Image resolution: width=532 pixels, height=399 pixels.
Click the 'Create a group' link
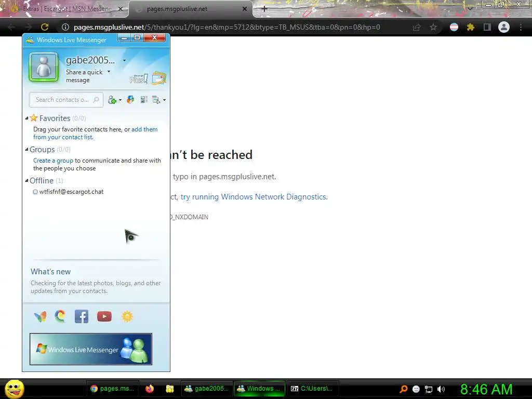pos(54,161)
